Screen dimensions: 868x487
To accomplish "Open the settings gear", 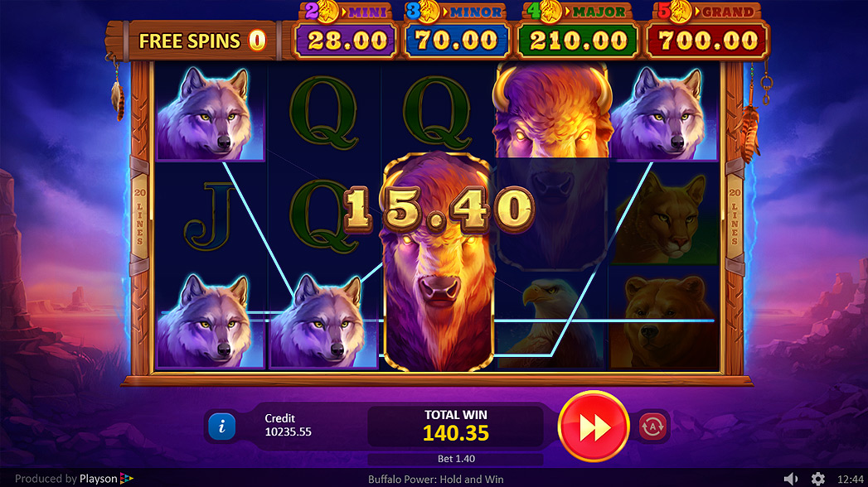I will coord(818,479).
